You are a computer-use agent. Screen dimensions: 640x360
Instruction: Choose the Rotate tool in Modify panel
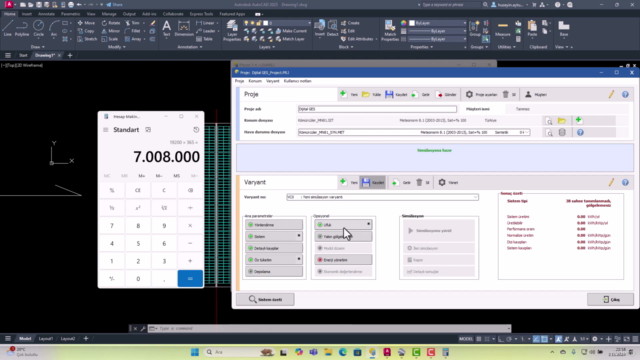[x=111, y=23]
